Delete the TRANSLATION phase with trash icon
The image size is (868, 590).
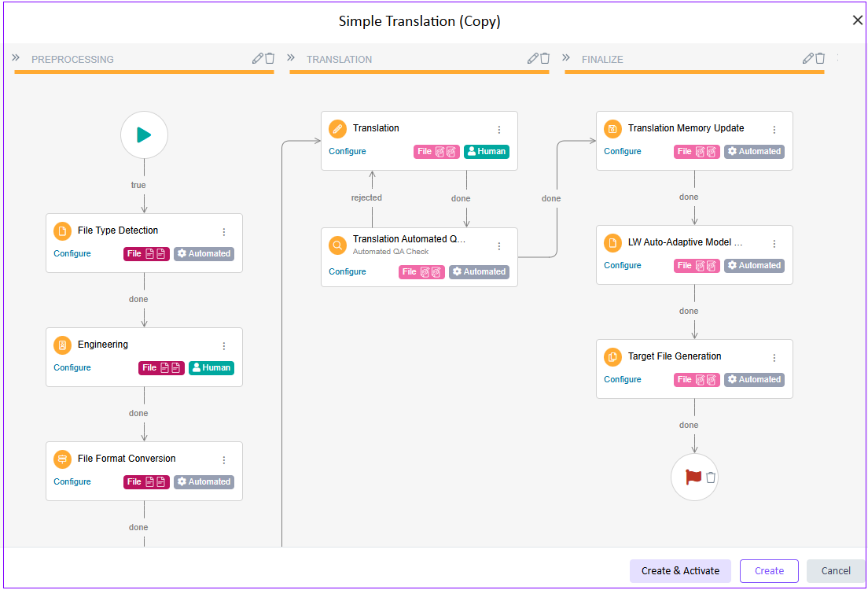pyautogui.click(x=545, y=58)
